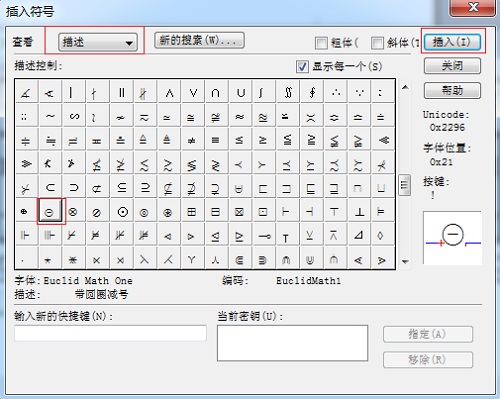Click 新的搜索(W)... button
The width and height of the screenshot is (500, 399).
(x=199, y=40)
